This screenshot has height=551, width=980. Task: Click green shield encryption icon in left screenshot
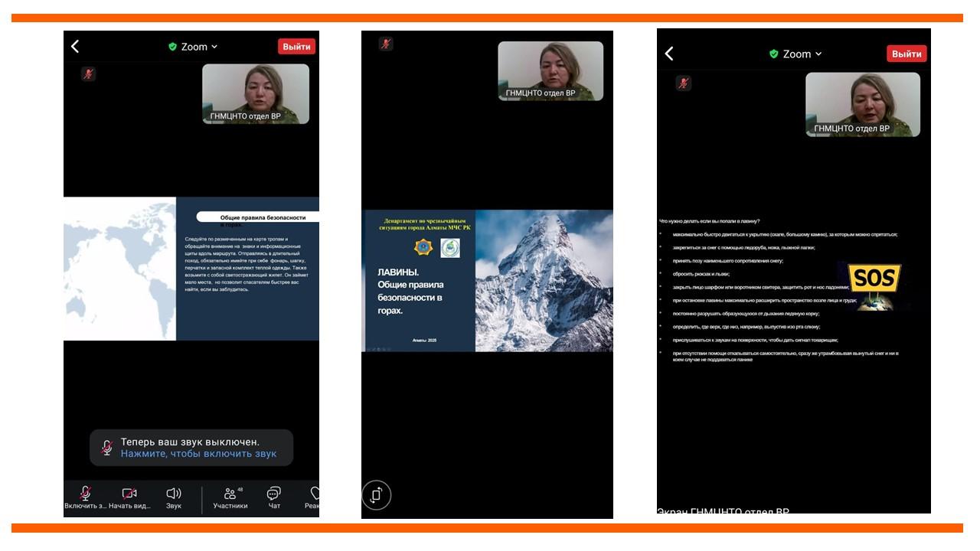click(173, 47)
